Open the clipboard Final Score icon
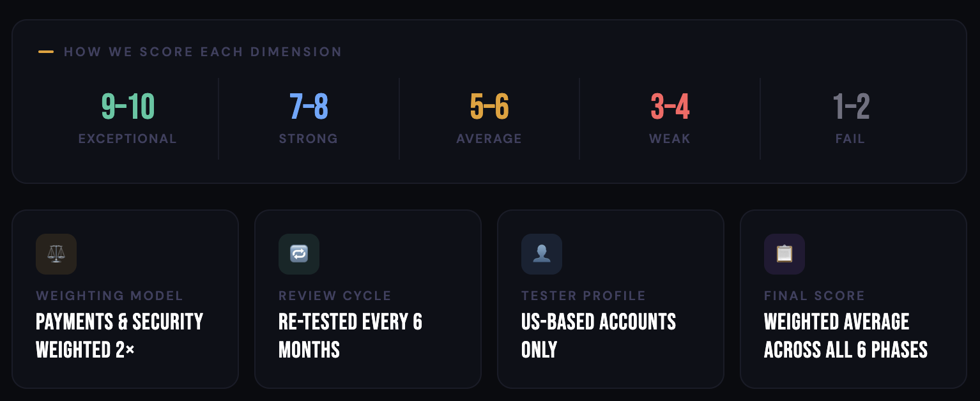The image size is (980, 401). point(785,253)
